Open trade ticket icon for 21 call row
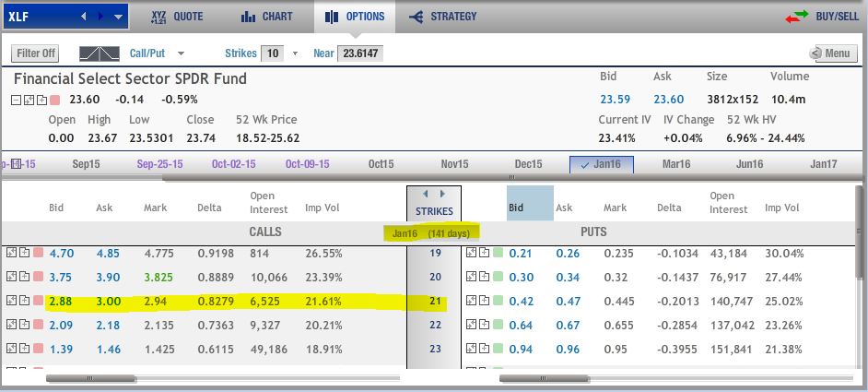 [x=12, y=301]
